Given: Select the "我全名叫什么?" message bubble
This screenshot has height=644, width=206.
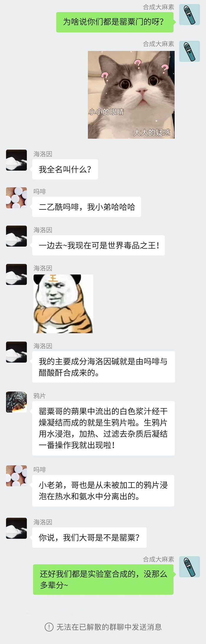Looking at the screenshot, I should 65,169.
